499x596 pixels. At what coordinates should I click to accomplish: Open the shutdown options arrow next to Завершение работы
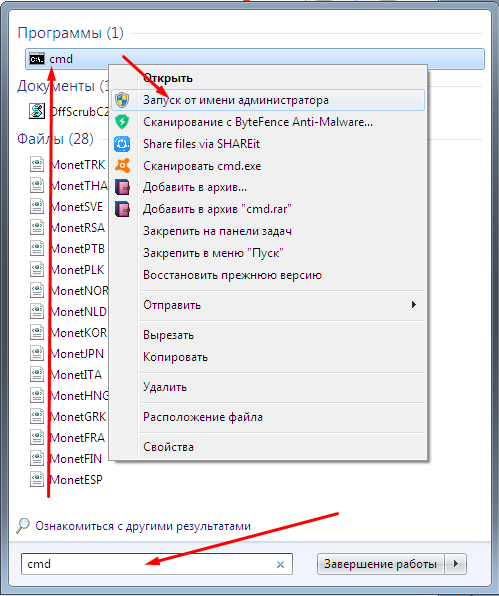pyautogui.click(x=455, y=563)
